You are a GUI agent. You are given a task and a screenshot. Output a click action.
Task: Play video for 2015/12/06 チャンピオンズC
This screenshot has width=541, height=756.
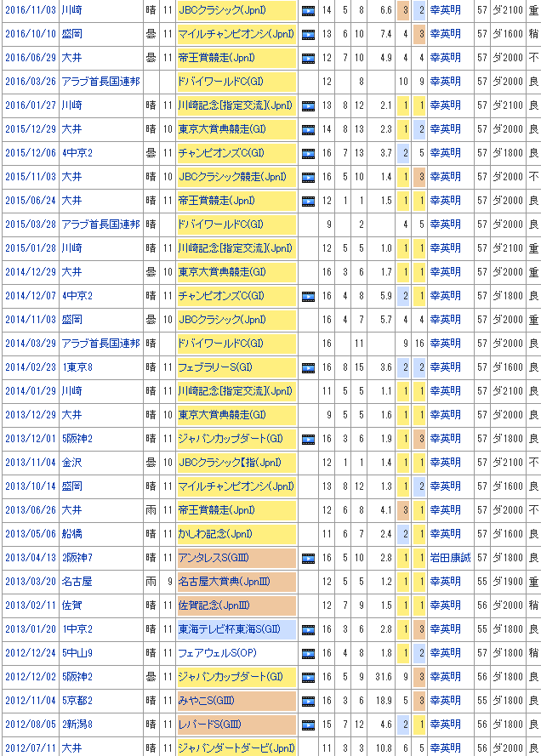308,153
